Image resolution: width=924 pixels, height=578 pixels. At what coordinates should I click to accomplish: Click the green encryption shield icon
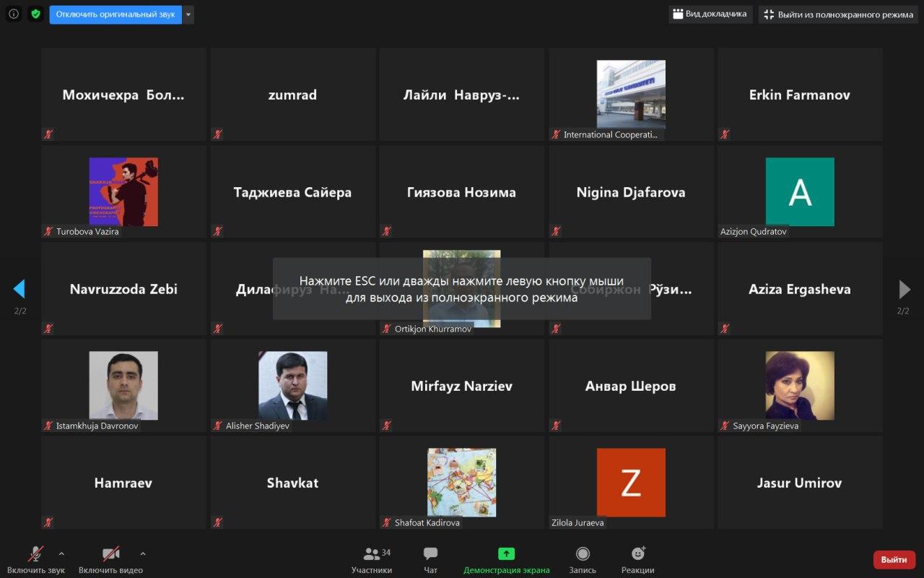click(x=35, y=14)
